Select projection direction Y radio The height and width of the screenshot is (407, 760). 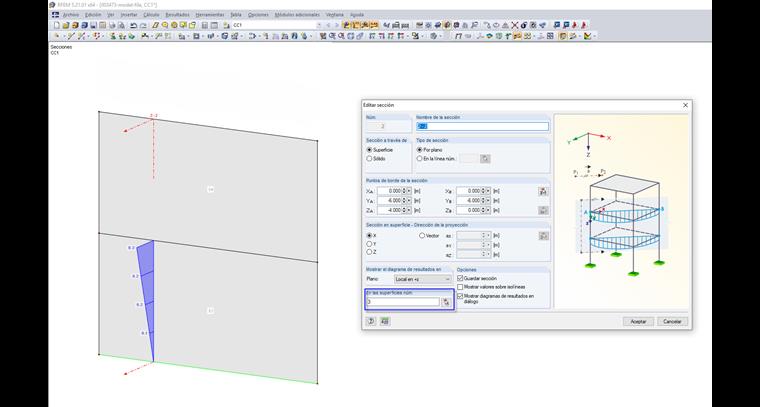[x=369, y=244]
